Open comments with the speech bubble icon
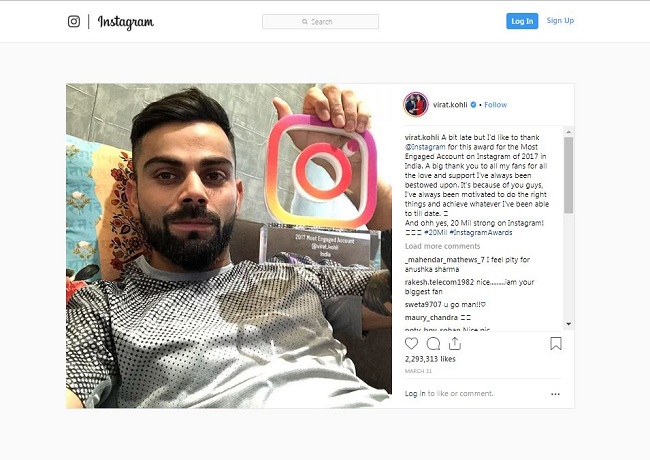This screenshot has height=460, width=650. click(x=433, y=344)
